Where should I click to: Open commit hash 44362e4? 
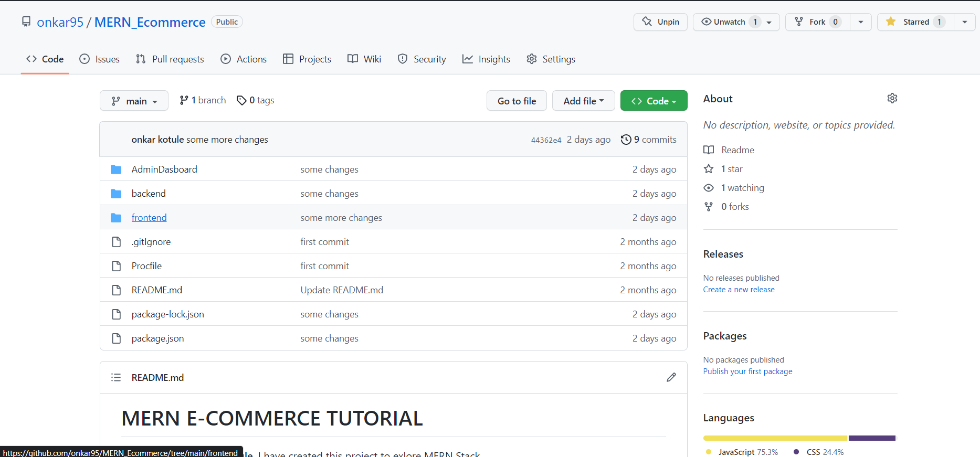pyautogui.click(x=546, y=140)
